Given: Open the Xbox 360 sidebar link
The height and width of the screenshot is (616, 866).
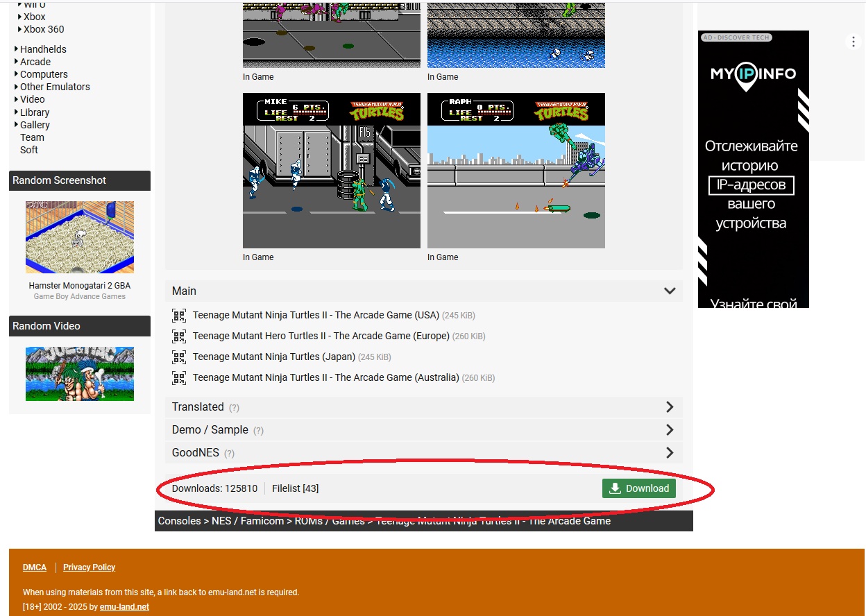Looking at the screenshot, I should pos(44,29).
